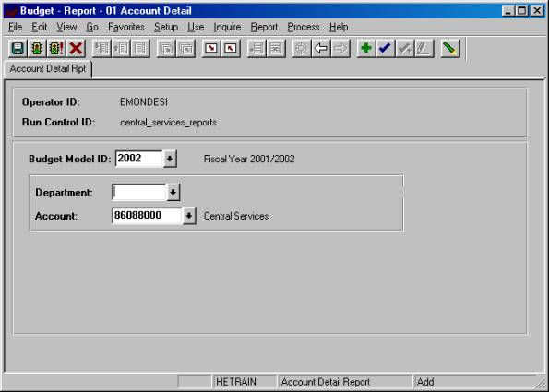This screenshot has height=392, width=549.
Task: Open the Inquire menu
Action: click(227, 27)
